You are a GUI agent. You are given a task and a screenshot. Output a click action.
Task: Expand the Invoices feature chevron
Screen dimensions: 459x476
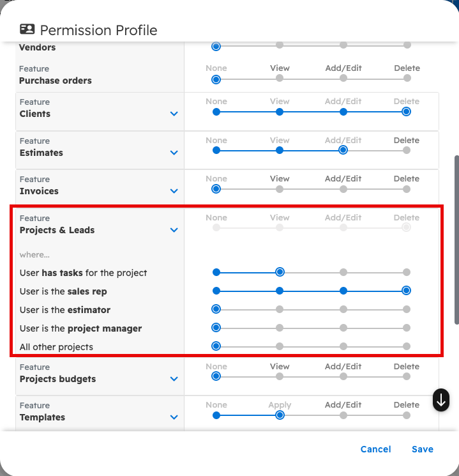pyautogui.click(x=174, y=191)
